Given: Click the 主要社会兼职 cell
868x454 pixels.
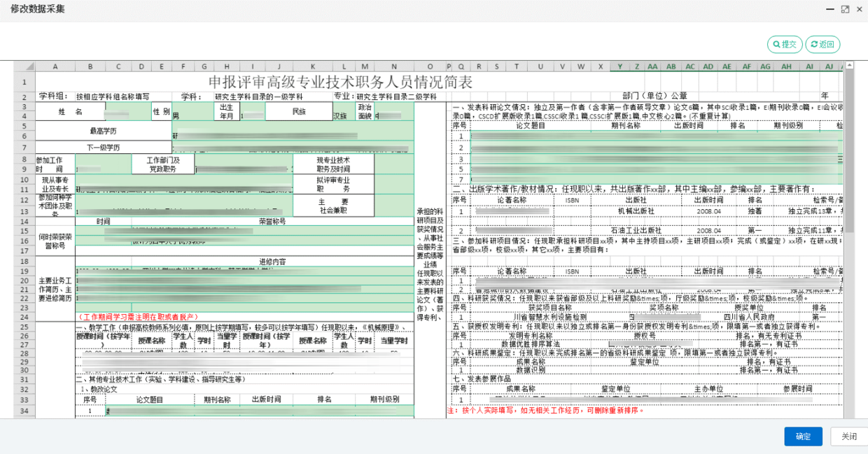Looking at the screenshot, I should click(x=333, y=205).
